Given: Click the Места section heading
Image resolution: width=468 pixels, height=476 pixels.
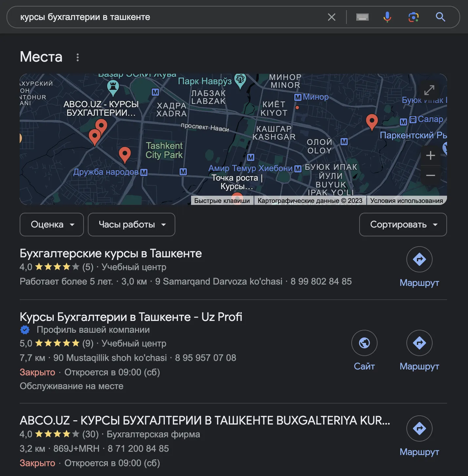Looking at the screenshot, I should pos(41,57).
